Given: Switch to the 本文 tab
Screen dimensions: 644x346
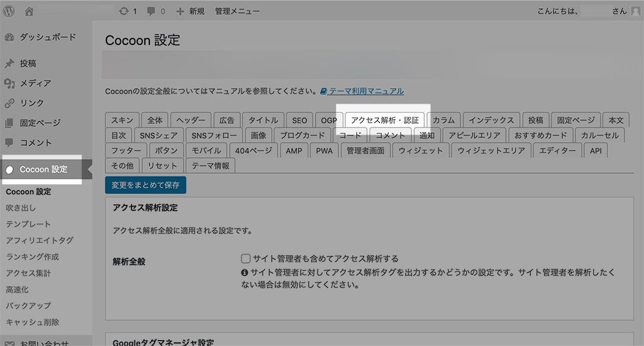Looking at the screenshot, I should (616, 120).
